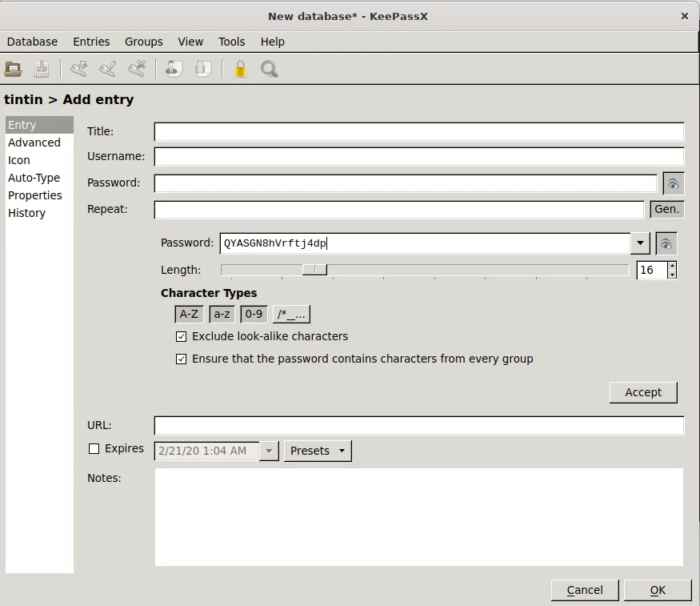Image resolution: width=700 pixels, height=606 pixels.
Task: Click the Lock databases padlock icon
Action: click(x=241, y=69)
